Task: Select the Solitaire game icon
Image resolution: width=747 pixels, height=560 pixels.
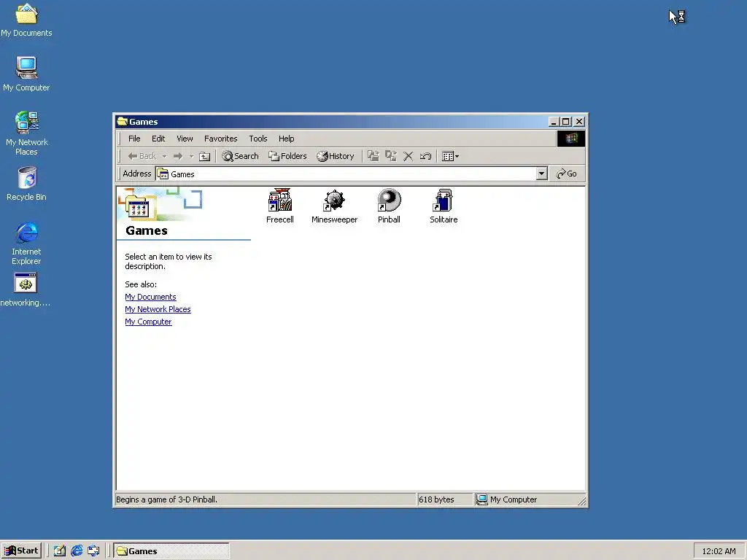Action: [x=444, y=206]
